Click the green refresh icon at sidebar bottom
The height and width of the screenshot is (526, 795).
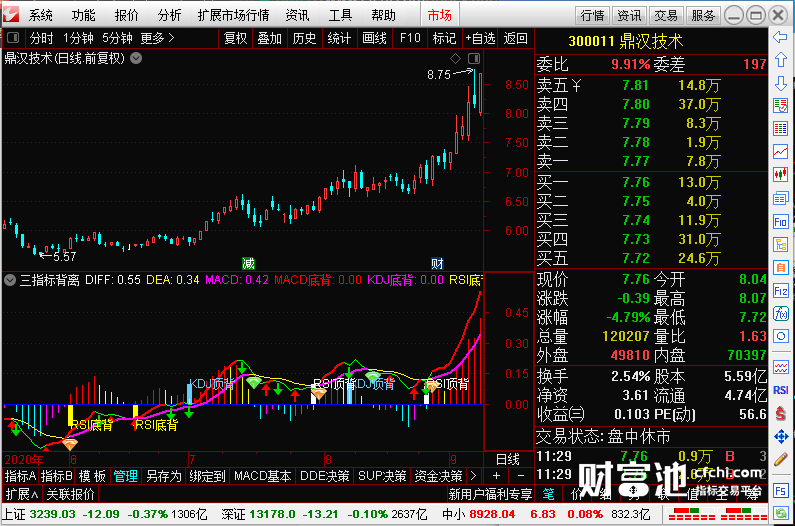tap(780, 513)
